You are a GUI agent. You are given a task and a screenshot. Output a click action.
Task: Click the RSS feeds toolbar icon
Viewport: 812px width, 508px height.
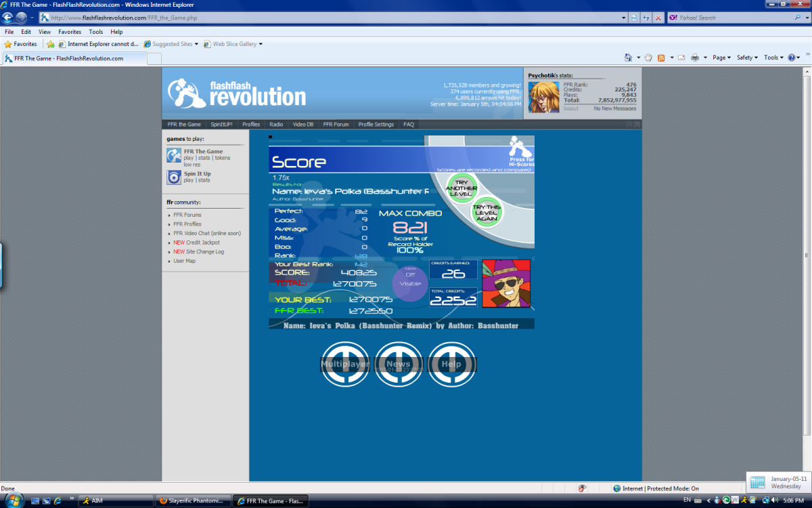[x=661, y=58]
